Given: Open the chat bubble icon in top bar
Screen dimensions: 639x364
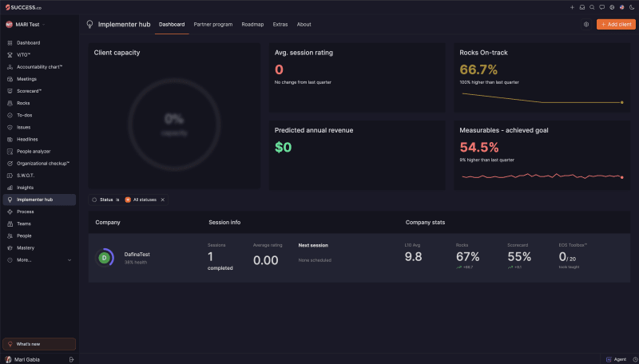Looking at the screenshot, I should pos(602,7).
